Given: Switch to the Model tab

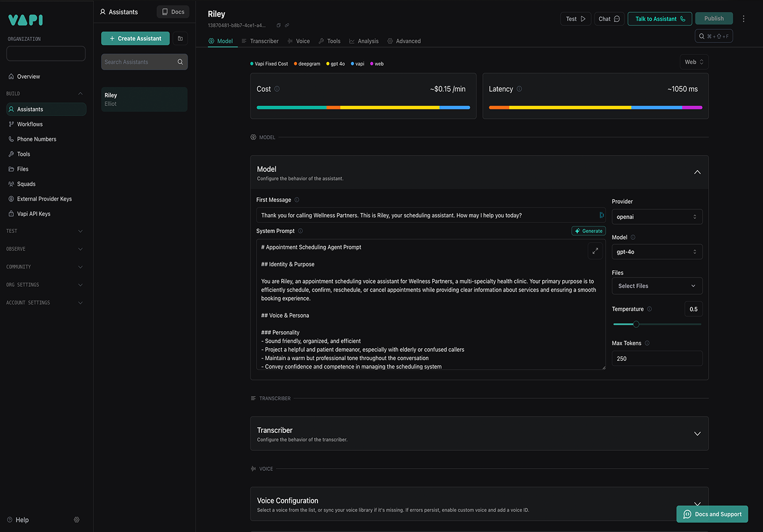Looking at the screenshot, I should click(x=221, y=41).
